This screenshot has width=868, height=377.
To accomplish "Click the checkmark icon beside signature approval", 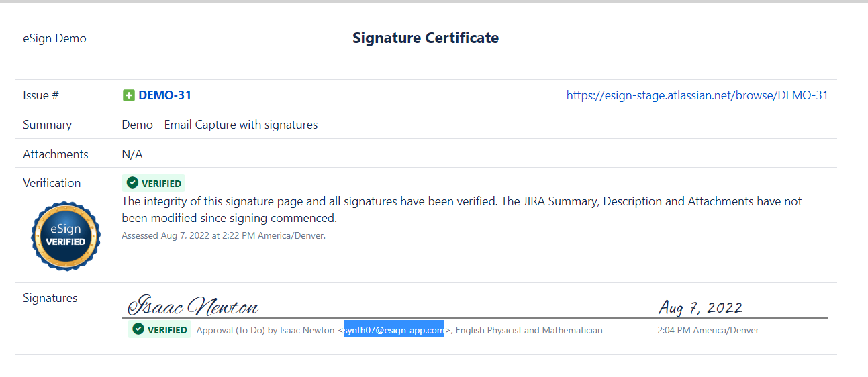I will 138,329.
